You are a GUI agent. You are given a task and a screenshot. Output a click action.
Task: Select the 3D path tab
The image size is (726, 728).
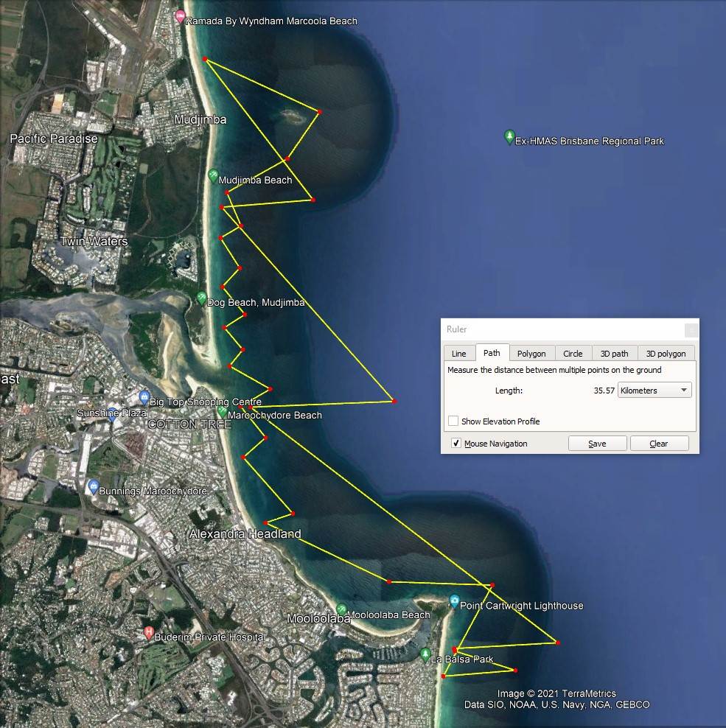(614, 354)
